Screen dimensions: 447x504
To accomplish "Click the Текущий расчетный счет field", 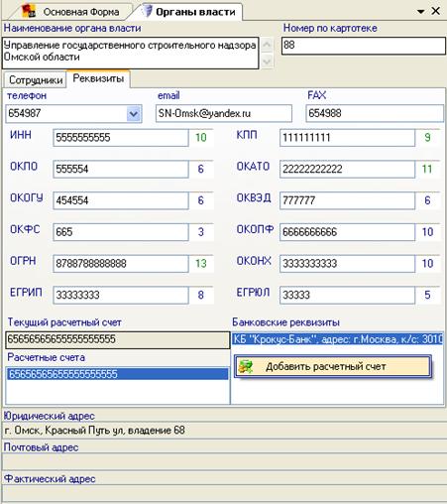I will 118,339.
